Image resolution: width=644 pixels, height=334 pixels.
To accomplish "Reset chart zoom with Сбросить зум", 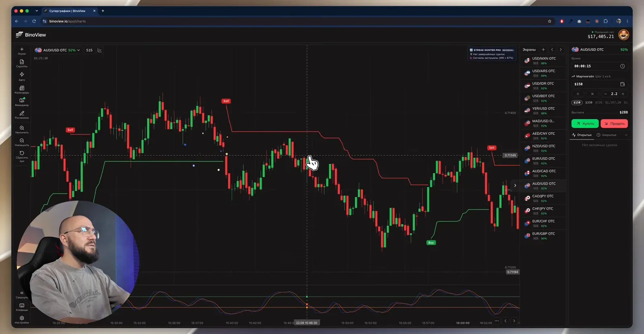I will [22, 156].
